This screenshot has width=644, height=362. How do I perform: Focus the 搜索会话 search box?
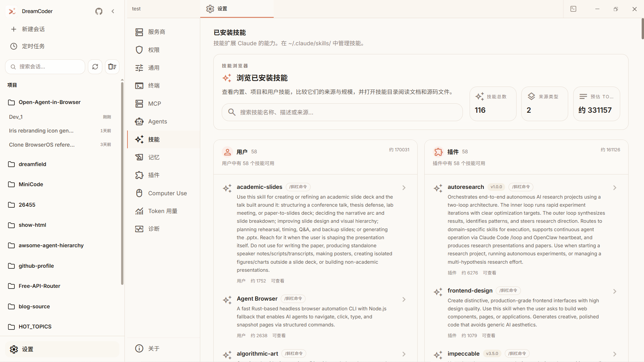pos(45,67)
